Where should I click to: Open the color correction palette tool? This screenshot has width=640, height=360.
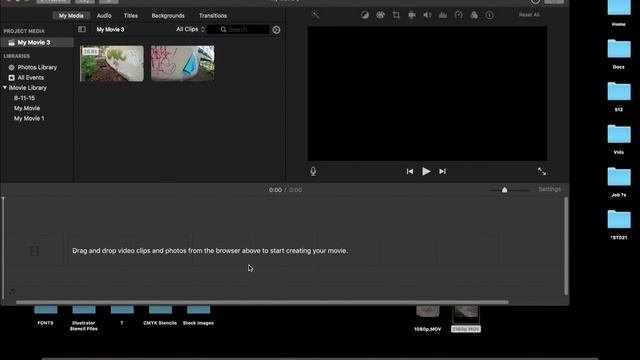click(380, 15)
